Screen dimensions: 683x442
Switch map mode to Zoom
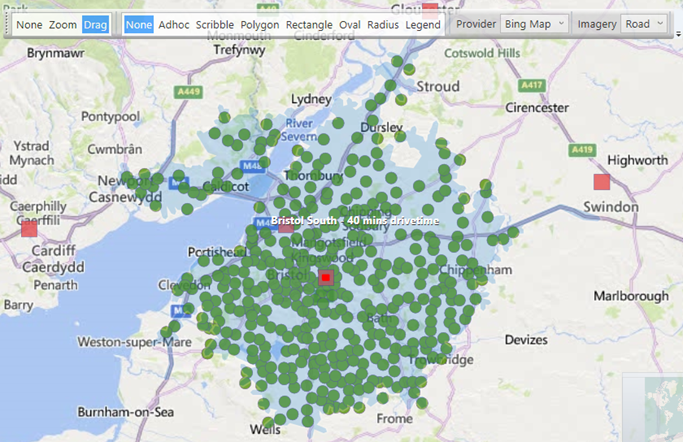tap(63, 25)
